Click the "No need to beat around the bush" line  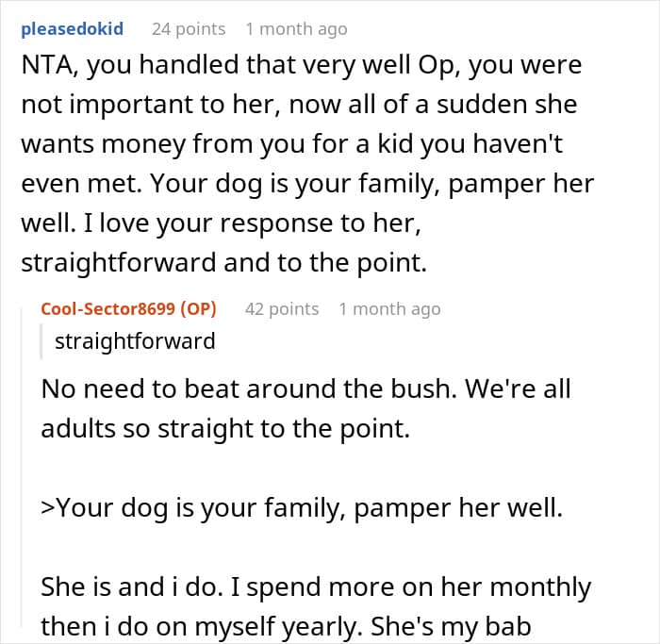tap(306, 388)
